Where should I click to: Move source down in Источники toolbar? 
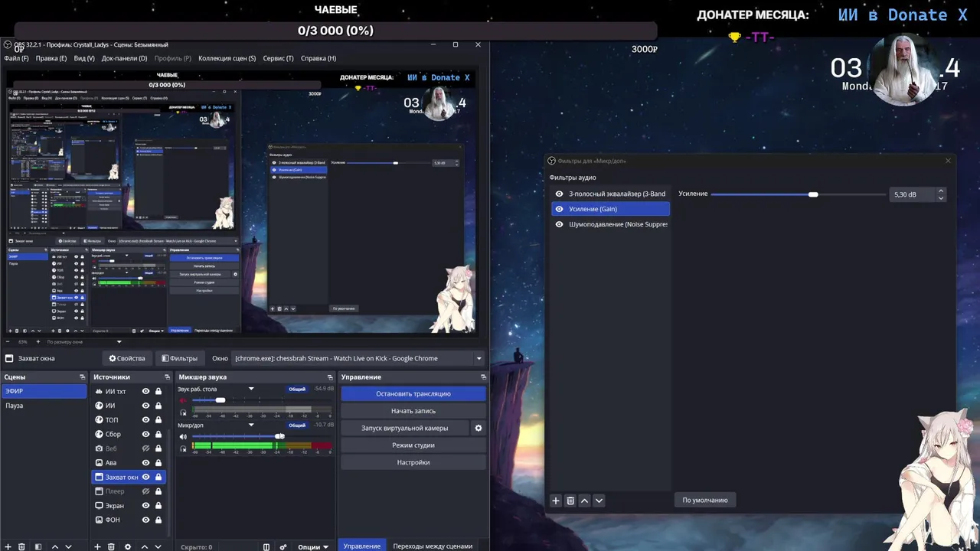coord(157,546)
